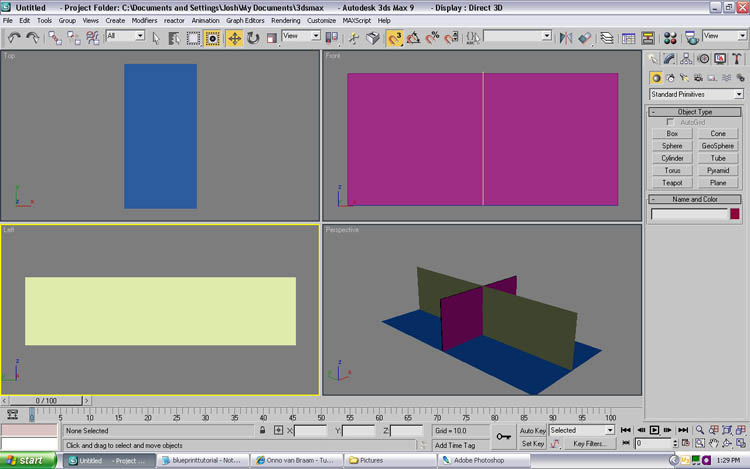This screenshot has height=469, width=750.
Task: Open the Utilities hammer panel
Action: pyautogui.click(x=735, y=59)
